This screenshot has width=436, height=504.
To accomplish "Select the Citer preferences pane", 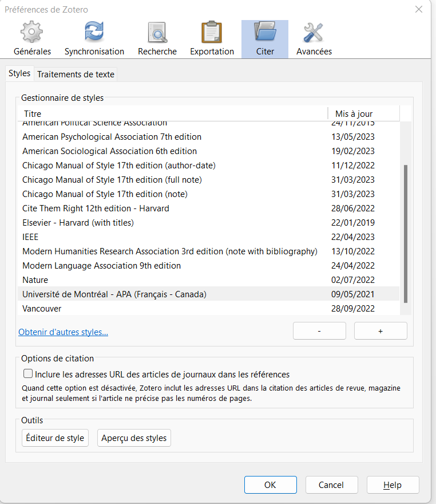I will pyautogui.click(x=265, y=39).
